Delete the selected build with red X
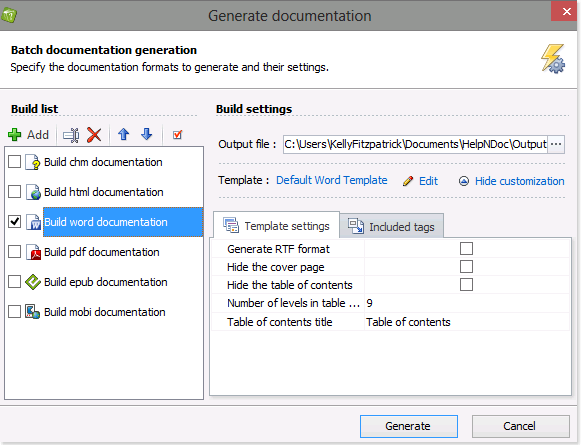This screenshot has height=446, width=581. [x=94, y=135]
